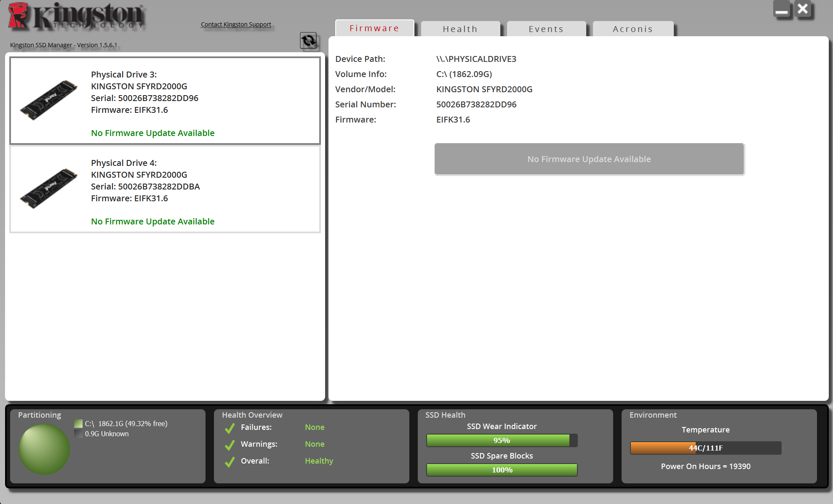Click Physical Drive 4 SSD image

[x=48, y=189]
